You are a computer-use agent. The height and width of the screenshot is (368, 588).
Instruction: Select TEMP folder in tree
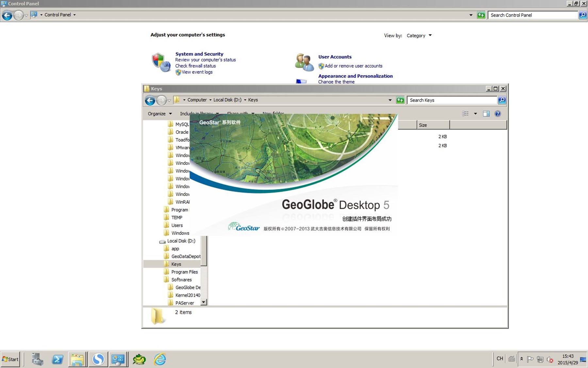click(177, 218)
